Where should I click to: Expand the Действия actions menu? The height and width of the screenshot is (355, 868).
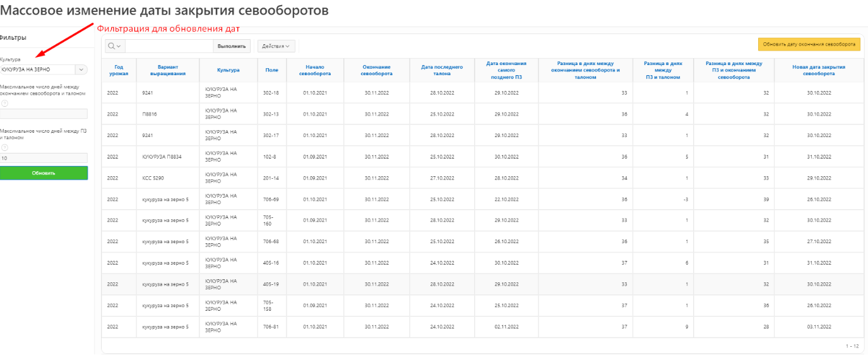(276, 46)
